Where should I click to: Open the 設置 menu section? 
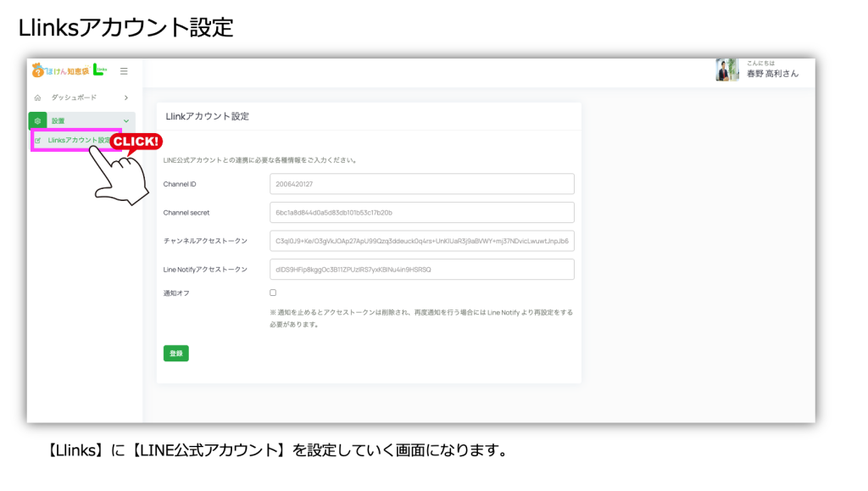pyautogui.click(x=81, y=120)
